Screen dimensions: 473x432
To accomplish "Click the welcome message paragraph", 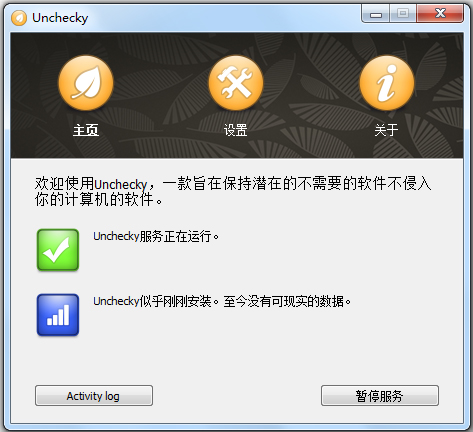I will pyautogui.click(x=233, y=191).
